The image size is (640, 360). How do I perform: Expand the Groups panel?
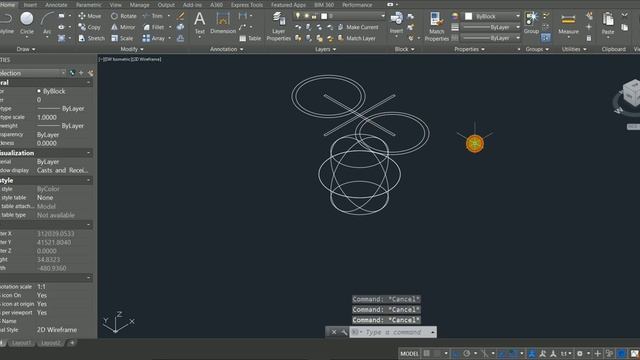(x=537, y=49)
